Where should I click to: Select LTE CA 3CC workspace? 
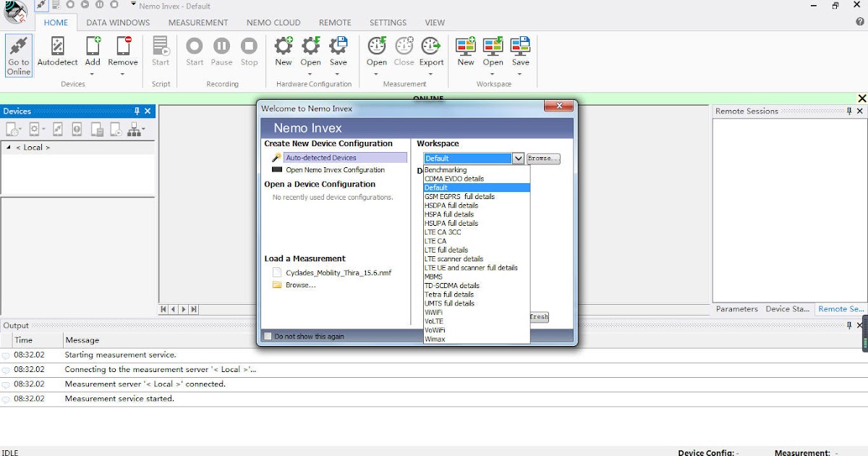pyautogui.click(x=477, y=232)
